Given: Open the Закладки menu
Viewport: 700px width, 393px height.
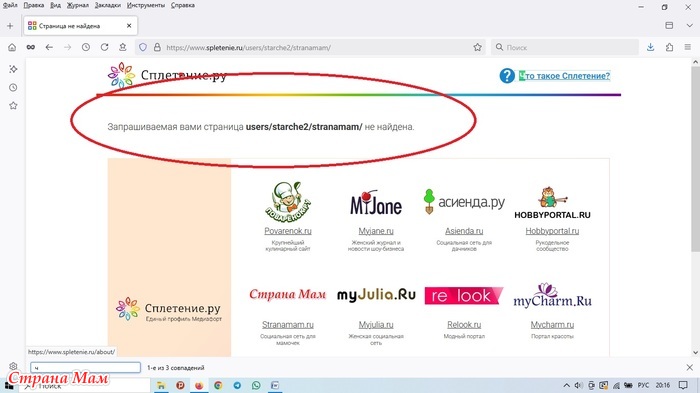Looking at the screenshot, I should click(x=108, y=5).
